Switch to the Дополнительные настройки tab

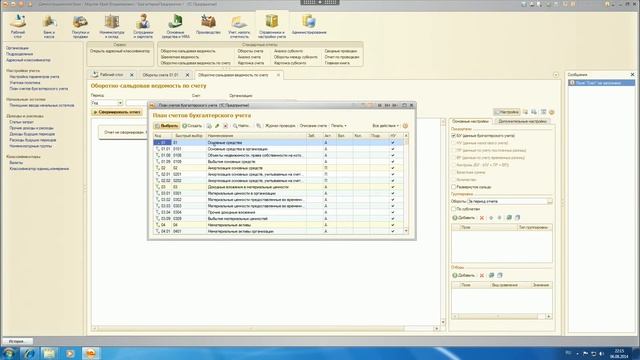coord(522,122)
